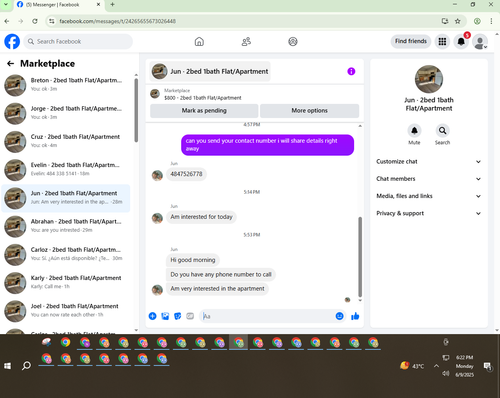Click Mark as pending button
Image resolution: width=500 pixels, height=398 pixels.
(x=204, y=111)
